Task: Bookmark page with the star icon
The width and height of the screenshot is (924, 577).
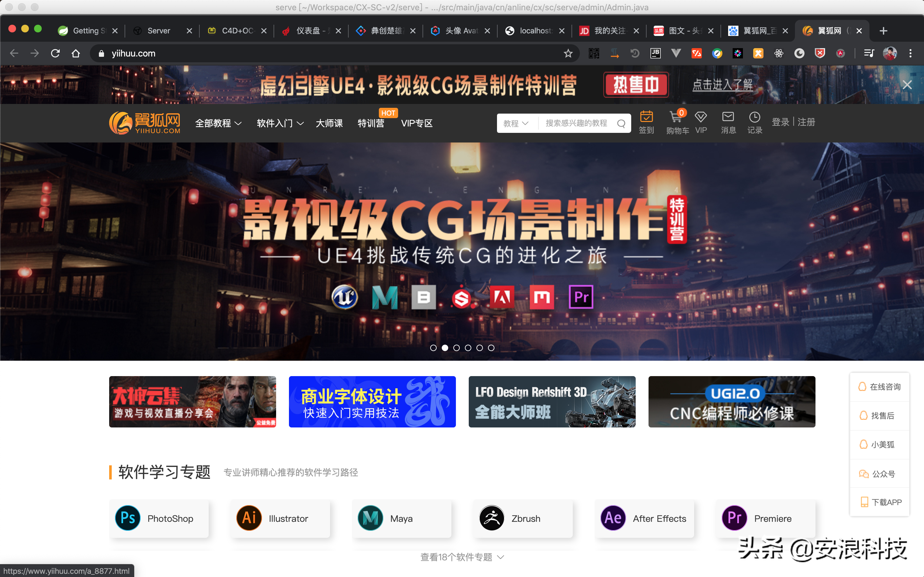Action: 568,53
